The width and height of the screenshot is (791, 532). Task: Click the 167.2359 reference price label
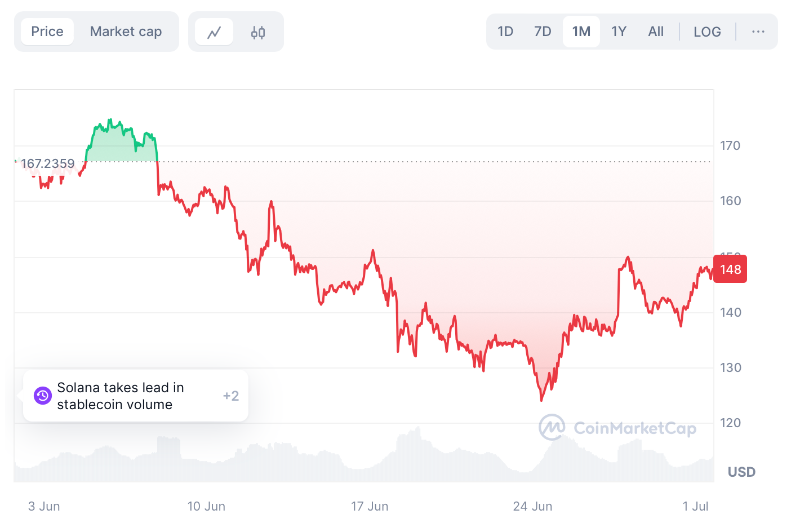point(47,163)
